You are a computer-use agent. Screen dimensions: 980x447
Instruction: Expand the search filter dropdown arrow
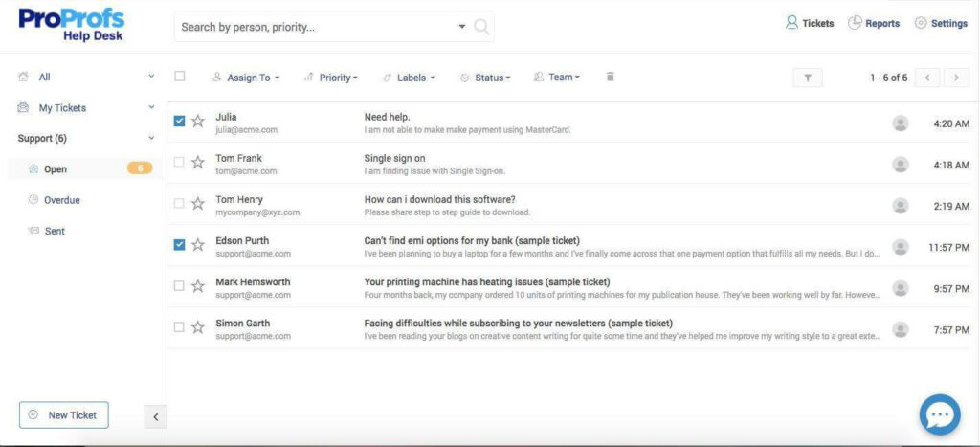point(462,27)
